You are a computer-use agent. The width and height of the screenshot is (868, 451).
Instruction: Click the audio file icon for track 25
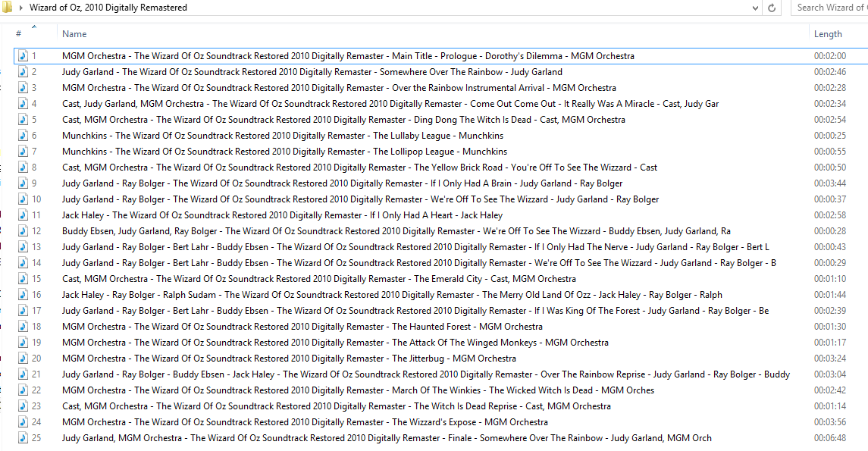tap(23, 438)
